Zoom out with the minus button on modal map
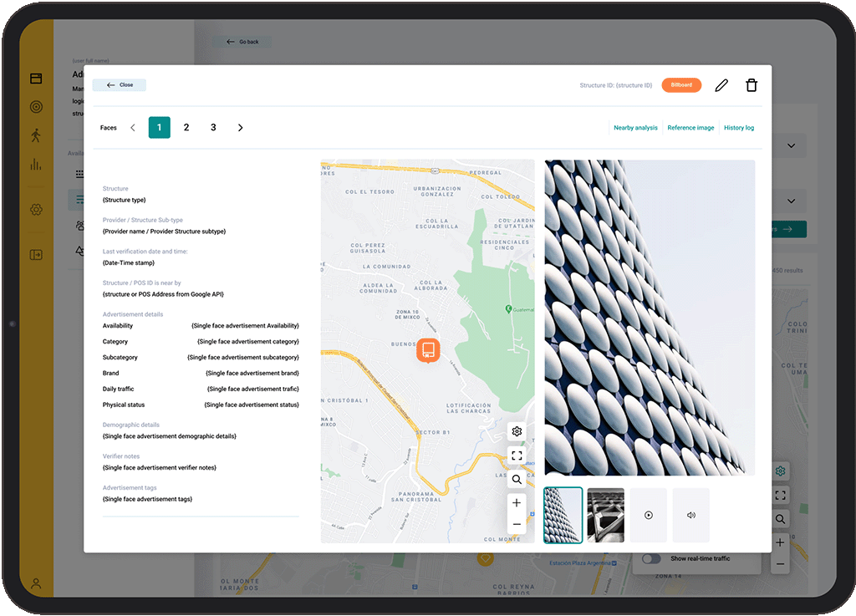This screenshot has width=856, height=616. 517,524
